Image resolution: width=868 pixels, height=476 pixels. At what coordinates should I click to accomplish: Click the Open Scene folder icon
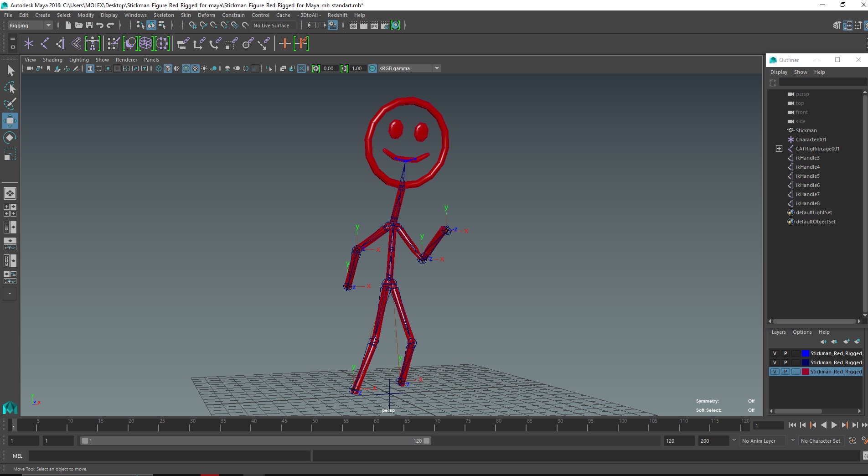coord(78,26)
